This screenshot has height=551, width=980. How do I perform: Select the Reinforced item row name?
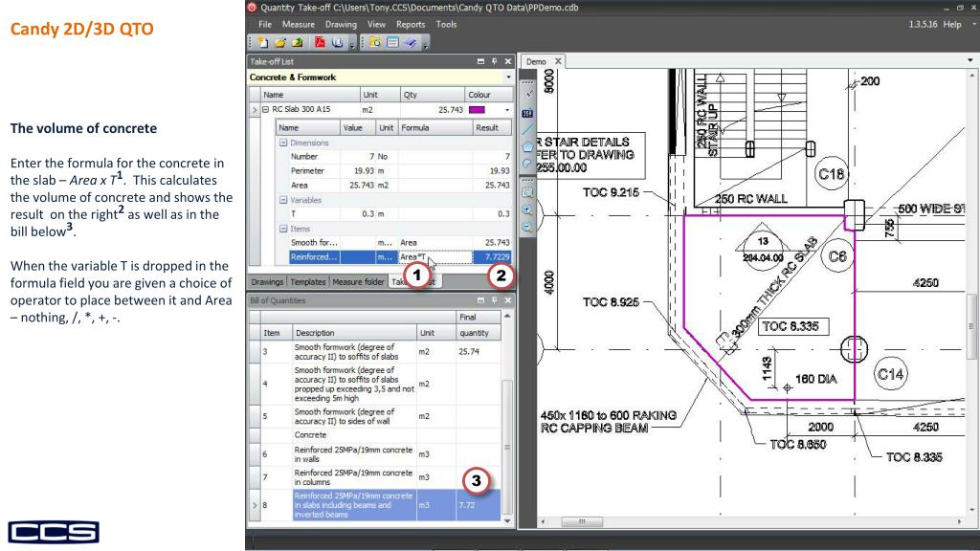314,256
